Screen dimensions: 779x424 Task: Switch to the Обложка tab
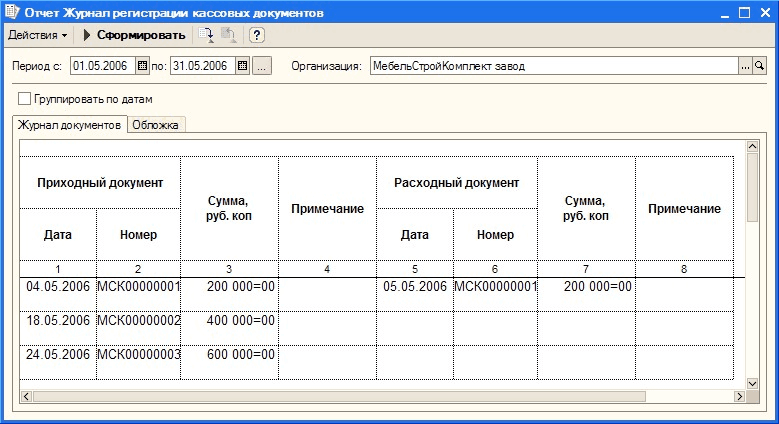(x=156, y=125)
